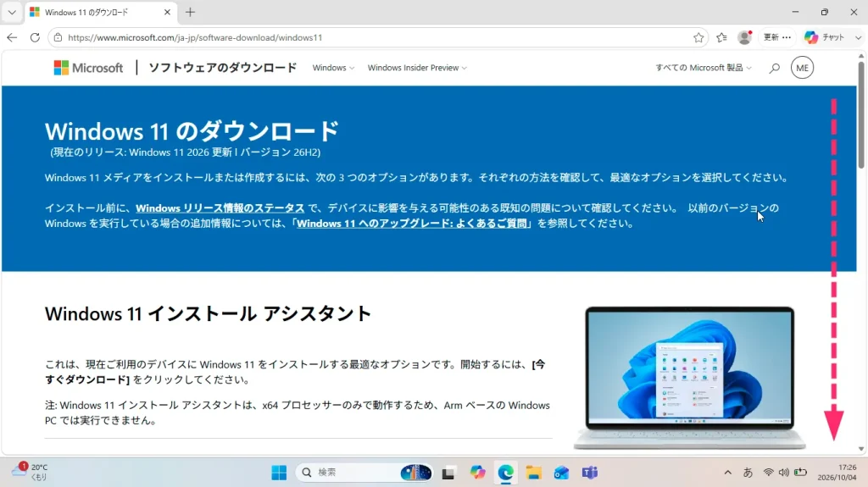Click heading Windows 11 インストール アシスタント
The image size is (868, 487).
[x=208, y=313]
